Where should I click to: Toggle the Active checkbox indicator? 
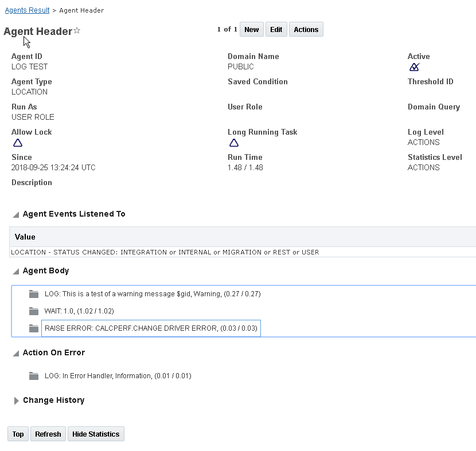[414, 67]
